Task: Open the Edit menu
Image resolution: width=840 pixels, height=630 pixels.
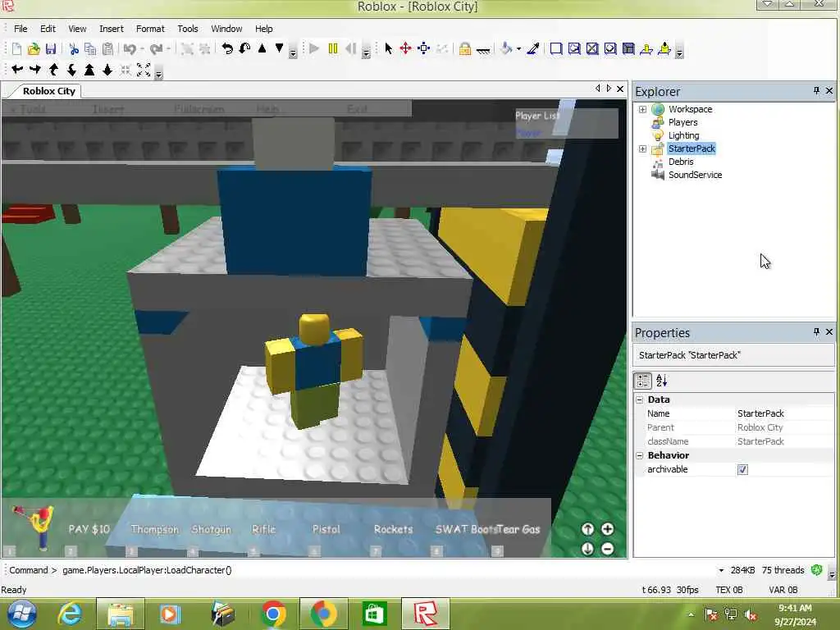Action: pos(48,29)
